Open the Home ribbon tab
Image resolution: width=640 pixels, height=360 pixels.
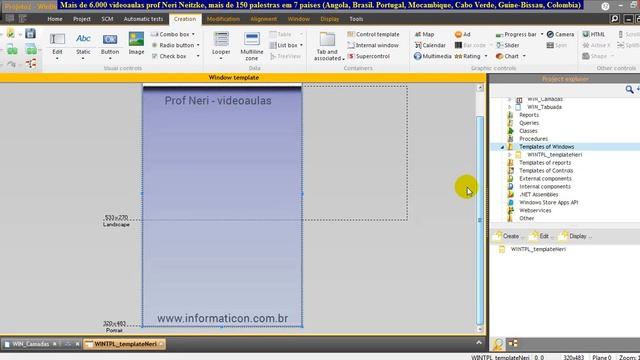click(x=55, y=19)
